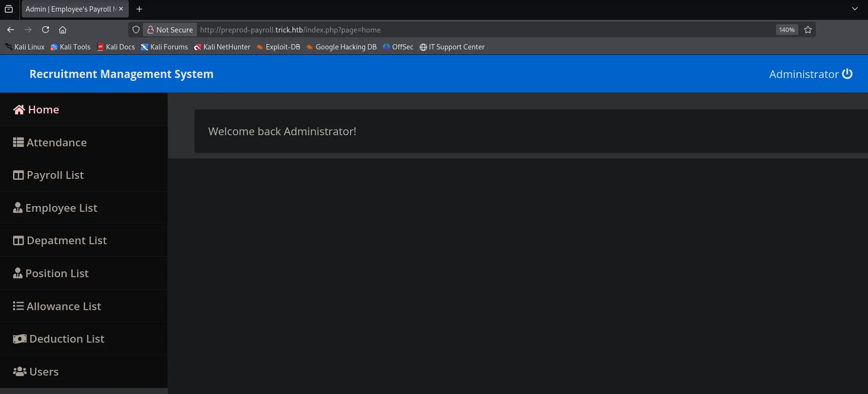Image resolution: width=868 pixels, height=394 pixels.
Task: Click the Depatment List columns icon
Action: (x=18, y=240)
